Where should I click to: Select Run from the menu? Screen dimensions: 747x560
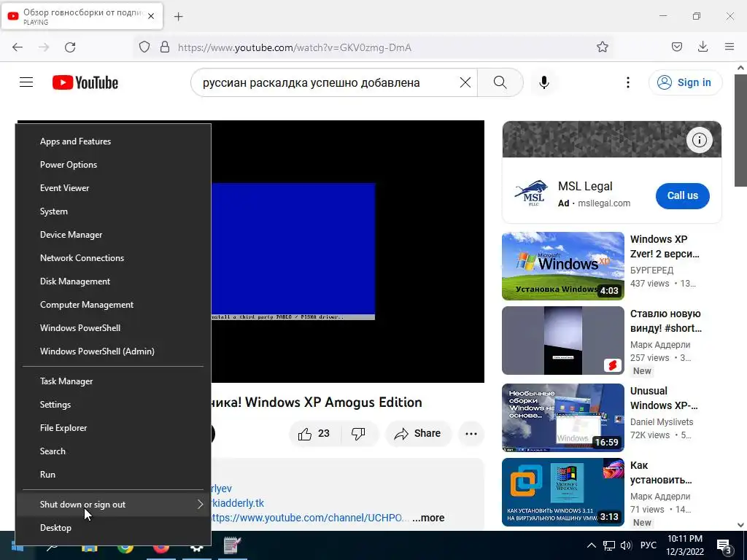[x=113, y=475]
